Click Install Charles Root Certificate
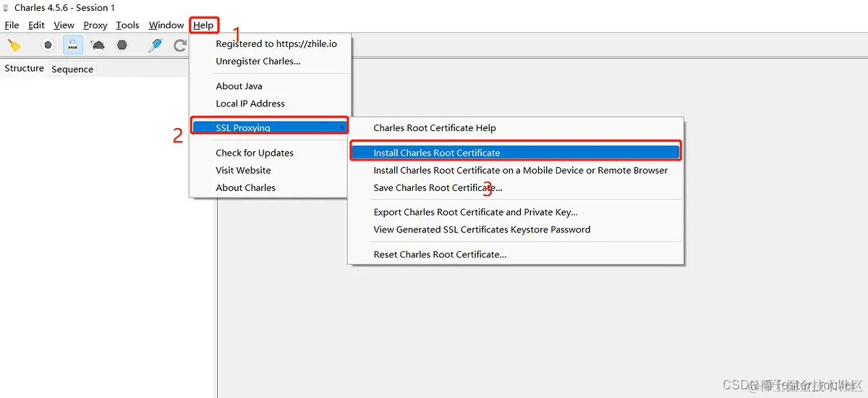Viewport: 868px width, 398px height. (516, 153)
